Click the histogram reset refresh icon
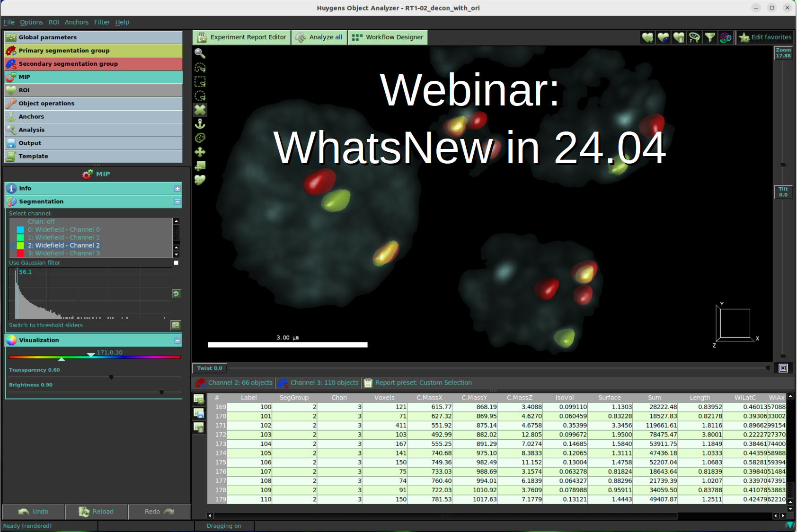This screenshot has width=797, height=532. [176, 294]
